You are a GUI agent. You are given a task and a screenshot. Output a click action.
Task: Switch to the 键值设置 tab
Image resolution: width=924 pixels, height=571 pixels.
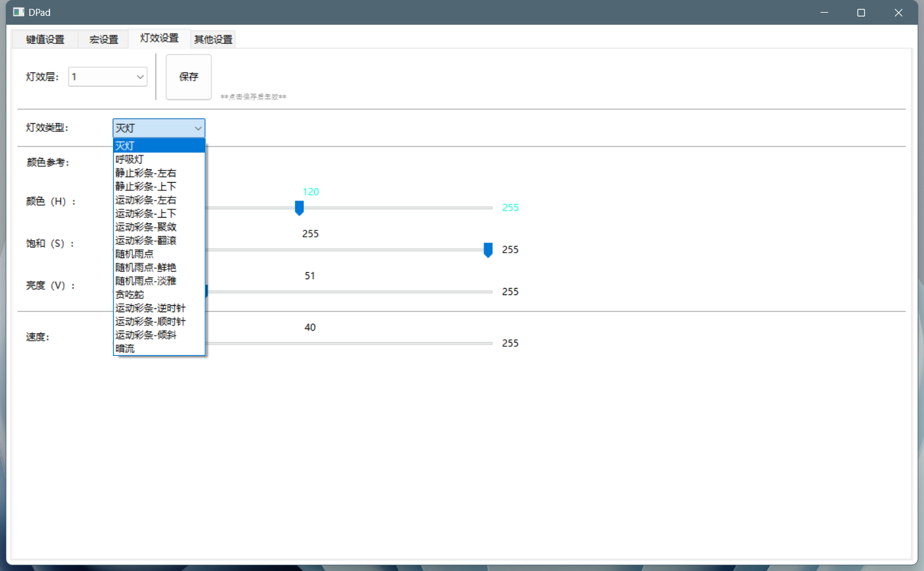(x=45, y=39)
